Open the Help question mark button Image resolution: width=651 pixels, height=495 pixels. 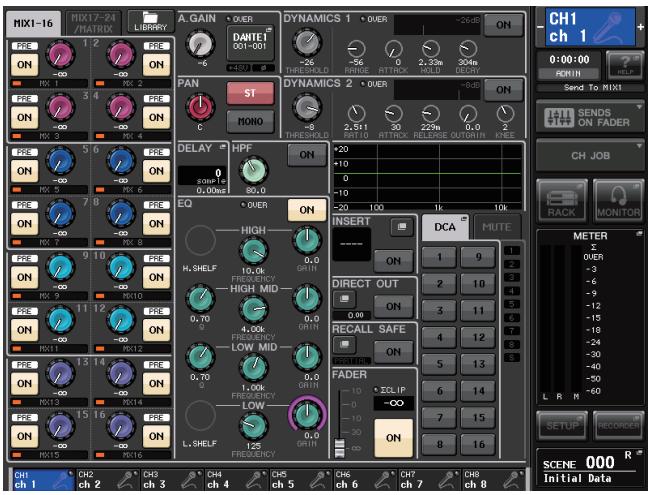click(x=625, y=65)
